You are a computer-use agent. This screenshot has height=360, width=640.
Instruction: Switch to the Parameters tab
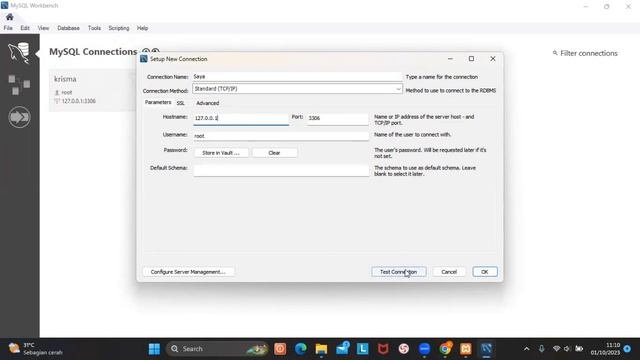click(158, 102)
